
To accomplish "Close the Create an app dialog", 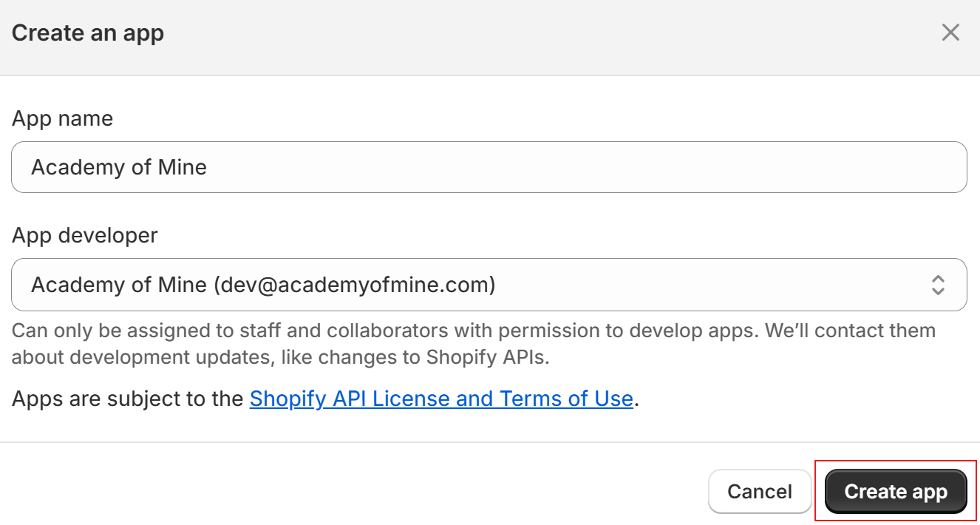I will point(950,33).
